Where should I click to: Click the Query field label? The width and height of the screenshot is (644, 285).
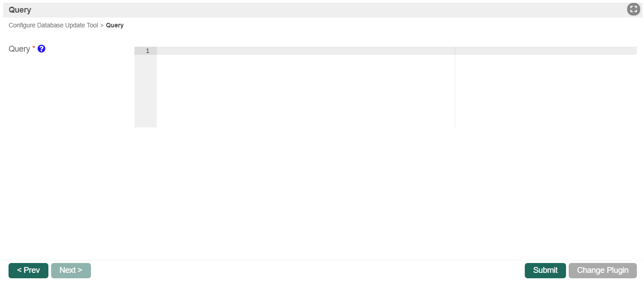point(19,49)
